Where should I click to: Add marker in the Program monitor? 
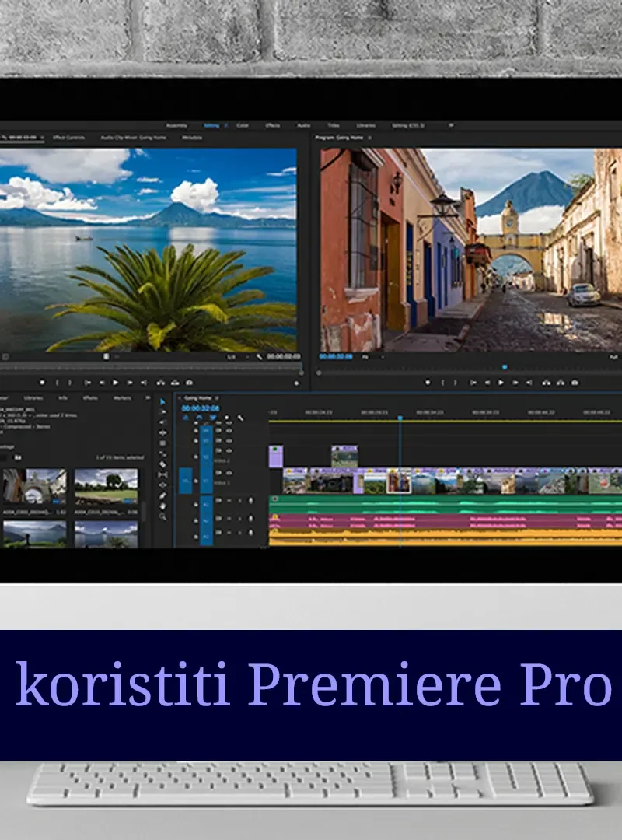[x=428, y=383]
